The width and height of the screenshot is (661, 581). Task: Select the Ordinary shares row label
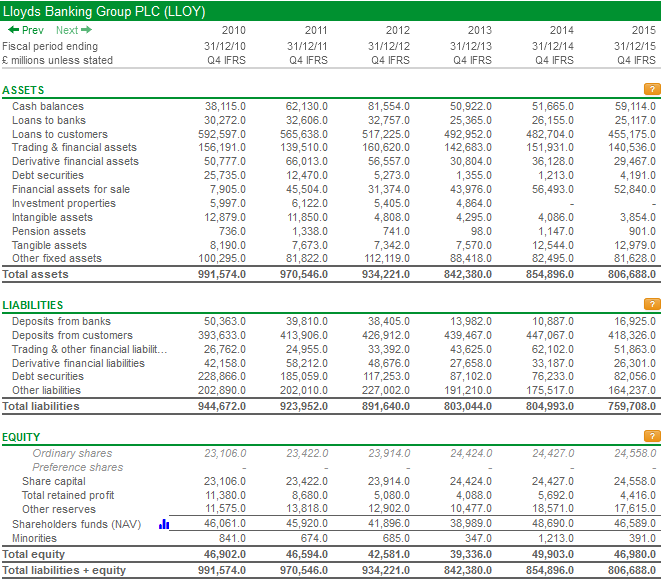pyautogui.click(x=73, y=453)
